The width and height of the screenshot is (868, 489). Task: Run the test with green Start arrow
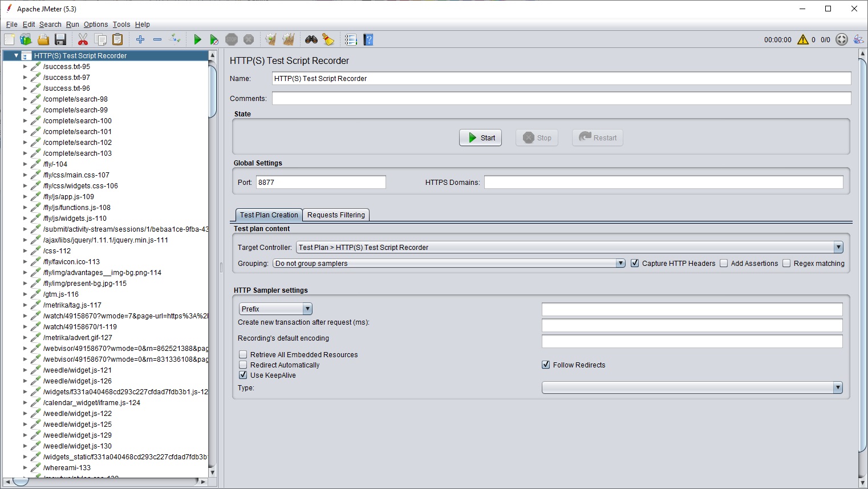[x=197, y=39]
